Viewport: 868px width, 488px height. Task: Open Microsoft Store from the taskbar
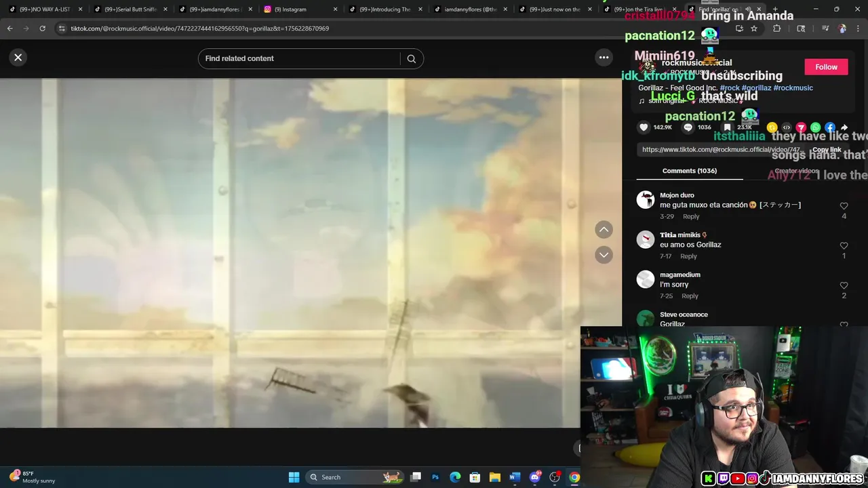475,477
